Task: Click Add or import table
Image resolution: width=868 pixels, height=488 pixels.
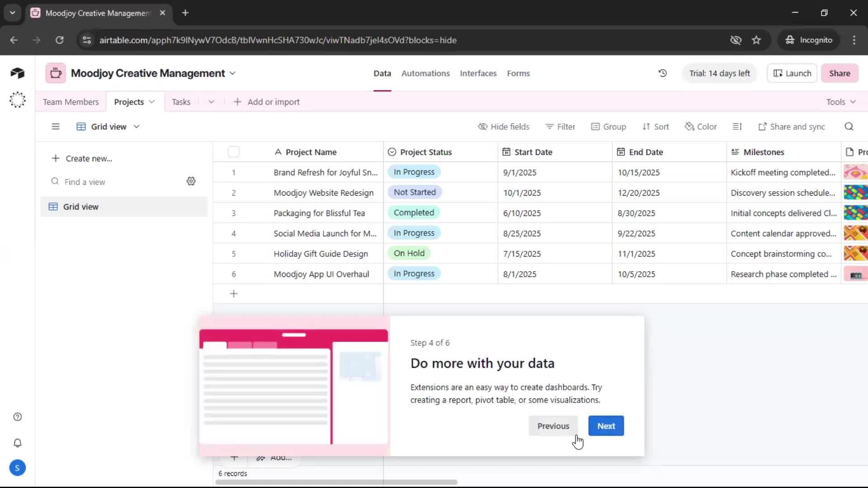Action: 266,102
